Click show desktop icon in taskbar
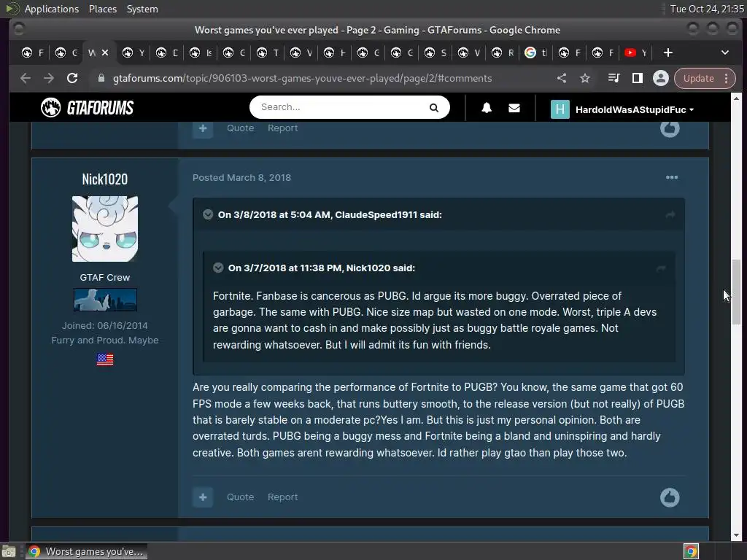 point(9,551)
